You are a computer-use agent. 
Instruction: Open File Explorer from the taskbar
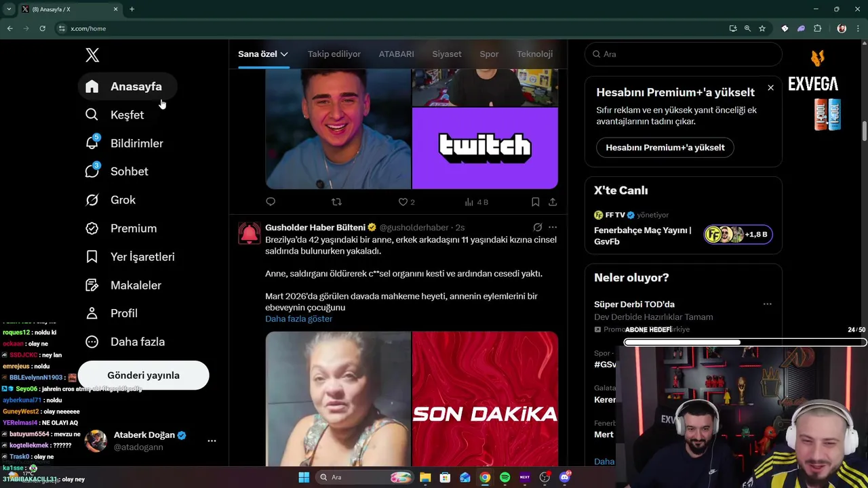(x=425, y=477)
